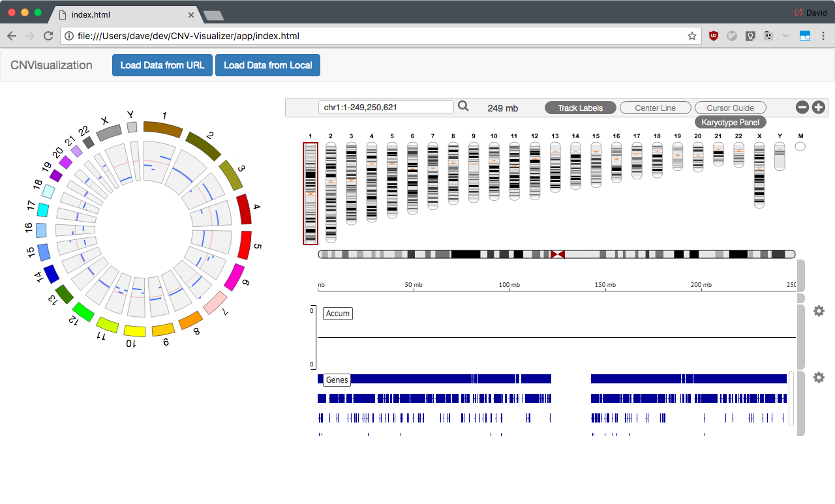Click Load Data from Local button

pos(267,65)
